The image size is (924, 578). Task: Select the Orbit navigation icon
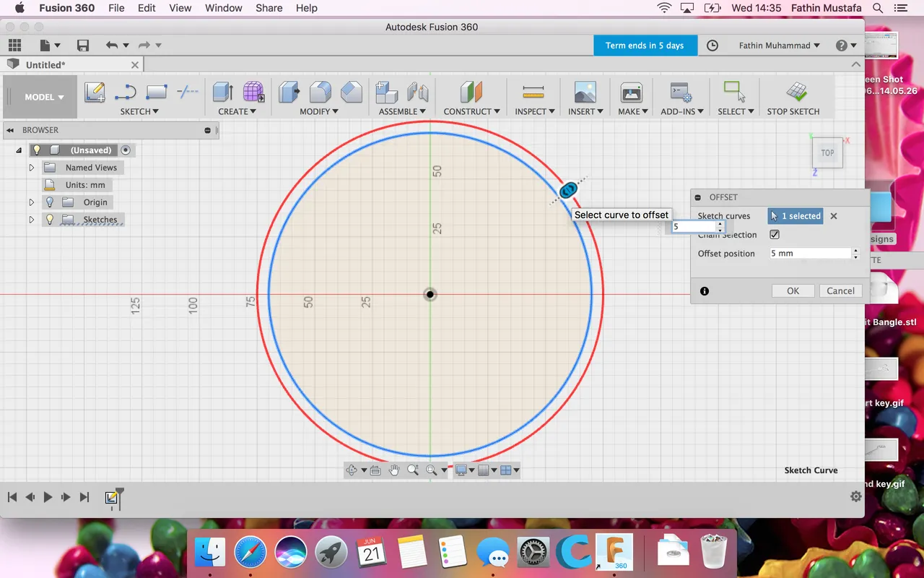tap(352, 470)
